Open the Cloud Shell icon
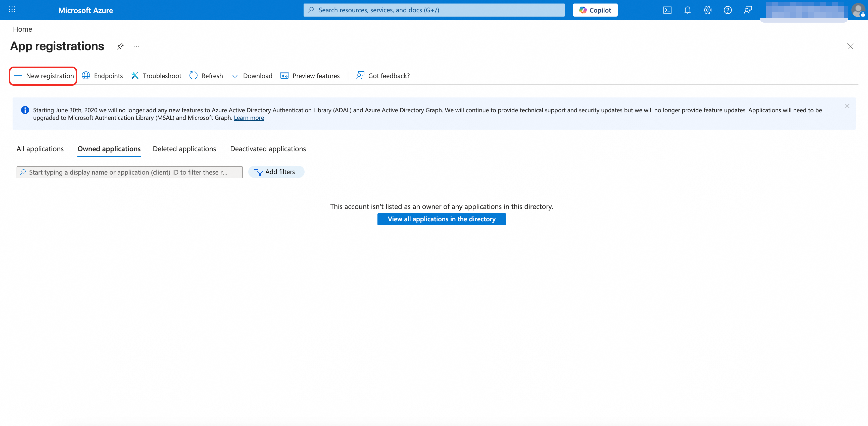This screenshot has height=426, width=868. 667,10
